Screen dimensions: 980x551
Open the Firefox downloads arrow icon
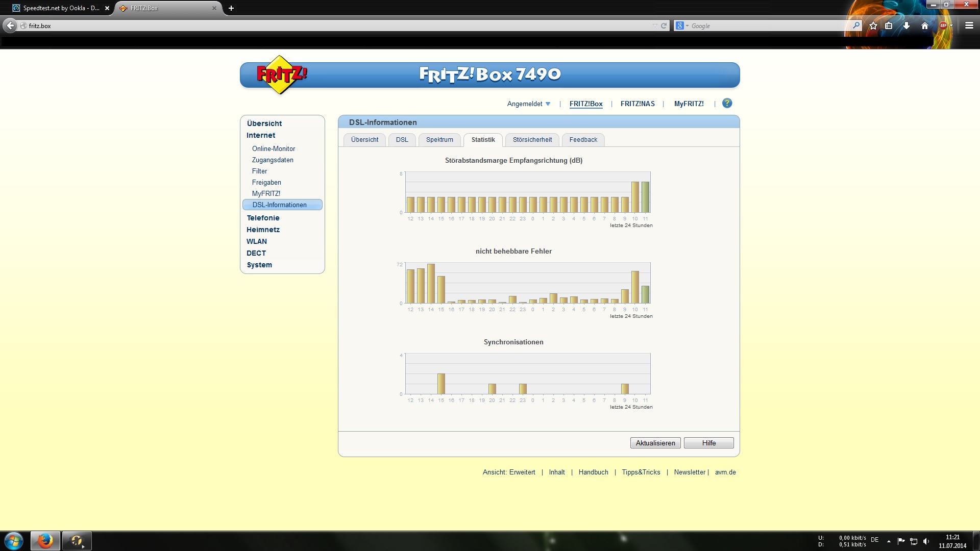(x=906, y=26)
